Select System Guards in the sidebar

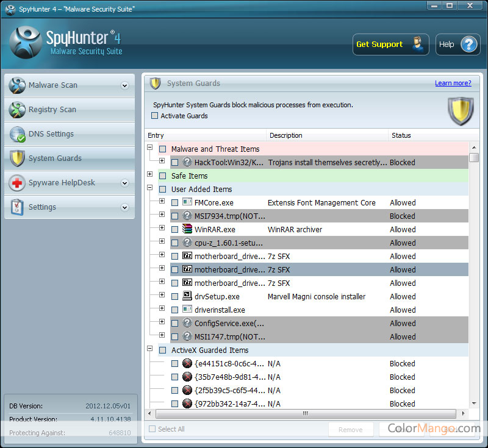coord(70,158)
